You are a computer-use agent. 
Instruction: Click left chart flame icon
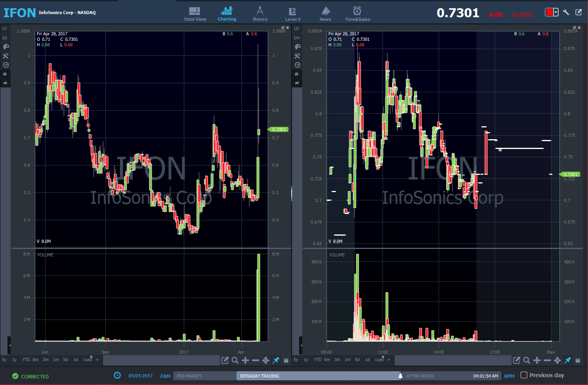coord(5,74)
